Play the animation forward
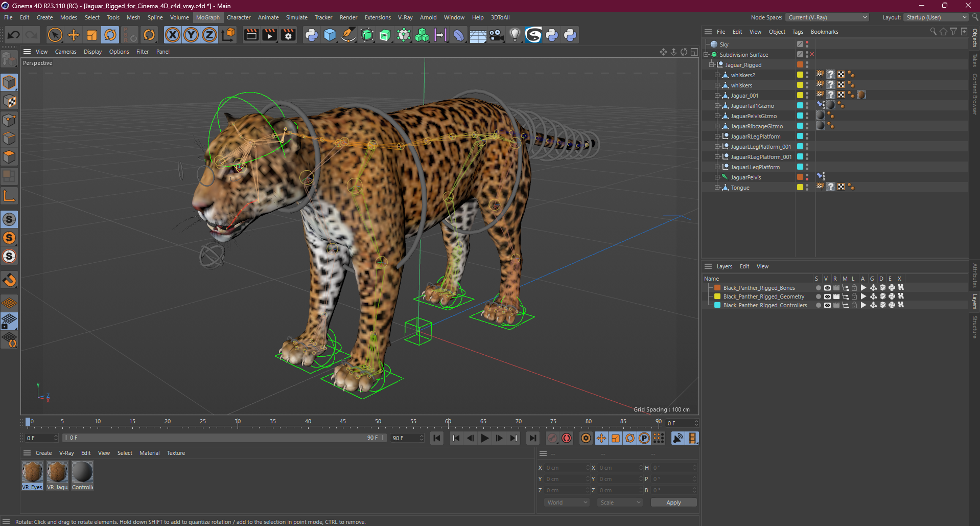980x526 pixels. click(x=485, y=438)
